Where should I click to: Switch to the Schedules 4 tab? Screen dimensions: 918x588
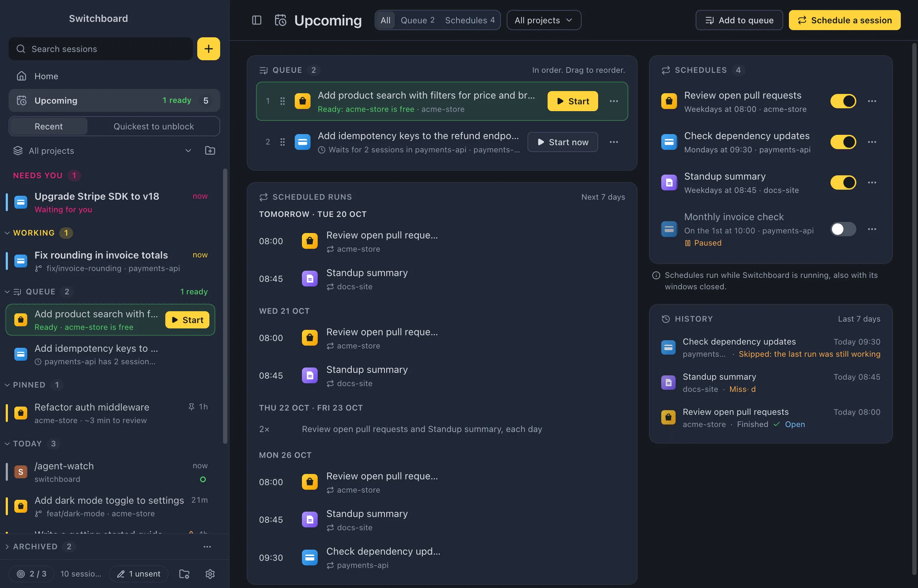coord(470,20)
